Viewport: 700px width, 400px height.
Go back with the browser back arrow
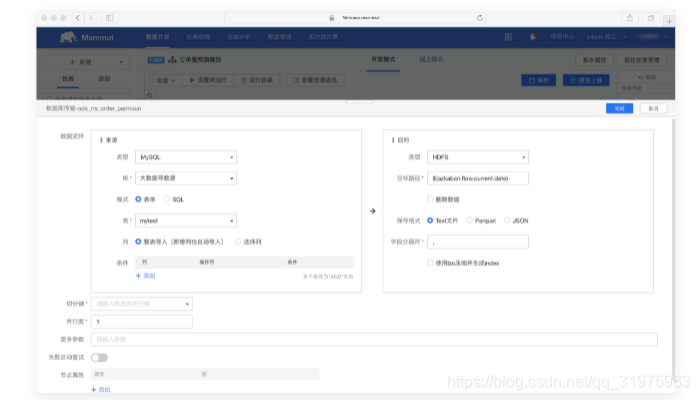(78, 18)
